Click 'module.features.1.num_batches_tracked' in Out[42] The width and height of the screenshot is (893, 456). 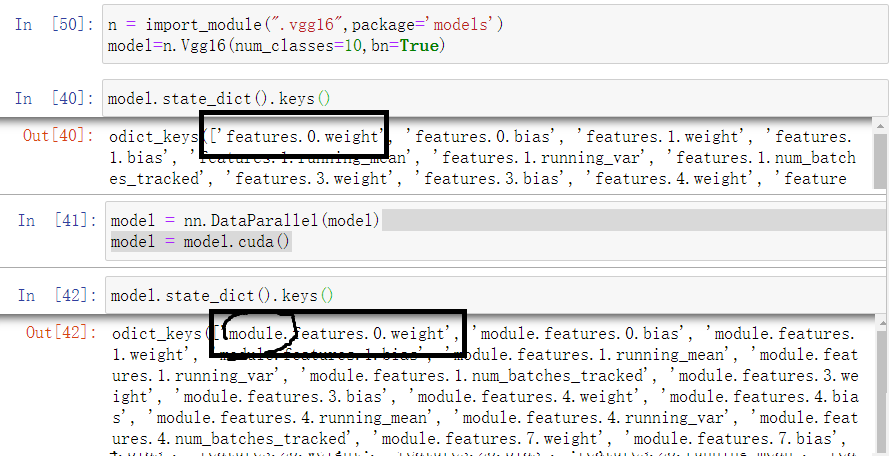pyautogui.click(x=476, y=376)
